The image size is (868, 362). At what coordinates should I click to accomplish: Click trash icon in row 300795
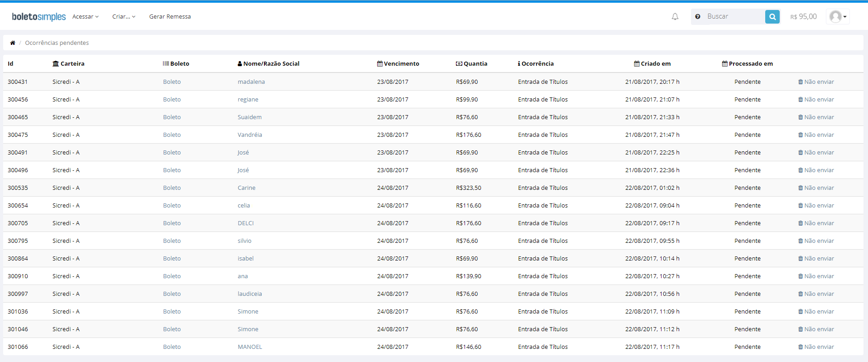pos(801,241)
